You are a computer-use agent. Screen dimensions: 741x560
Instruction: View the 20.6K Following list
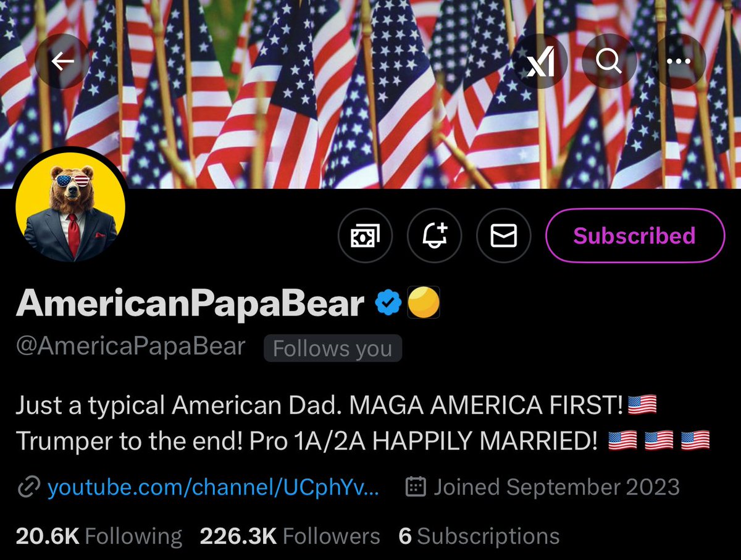[99, 536]
